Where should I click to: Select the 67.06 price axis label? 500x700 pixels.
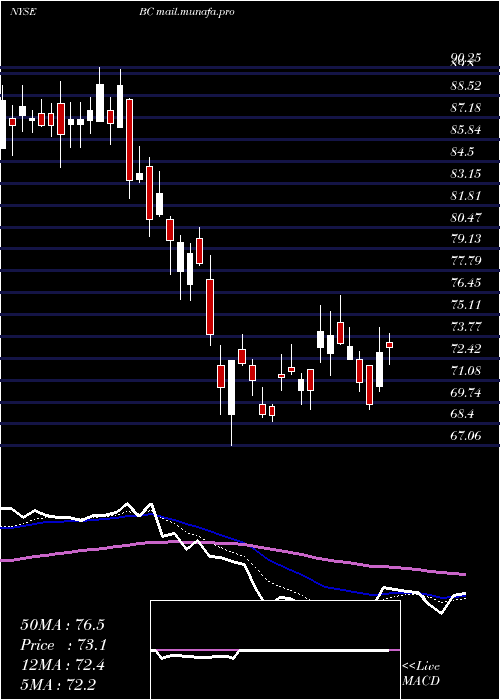pyautogui.click(x=466, y=435)
